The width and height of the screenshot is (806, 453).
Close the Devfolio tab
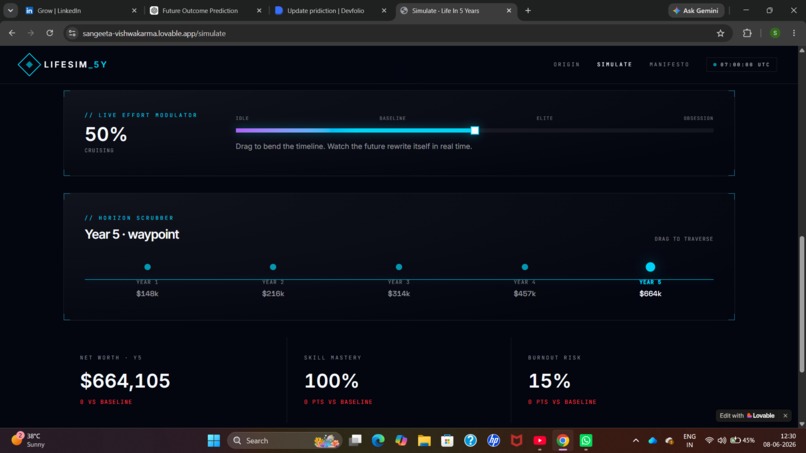(x=384, y=10)
